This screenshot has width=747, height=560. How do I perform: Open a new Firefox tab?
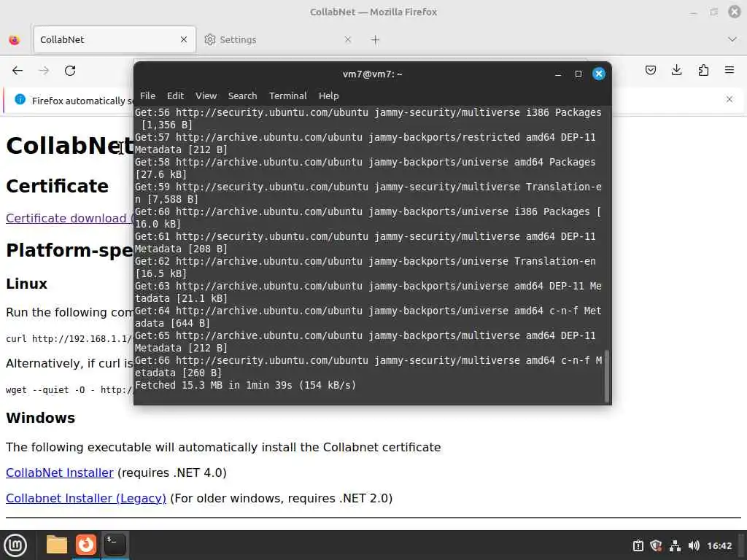coord(376,40)
